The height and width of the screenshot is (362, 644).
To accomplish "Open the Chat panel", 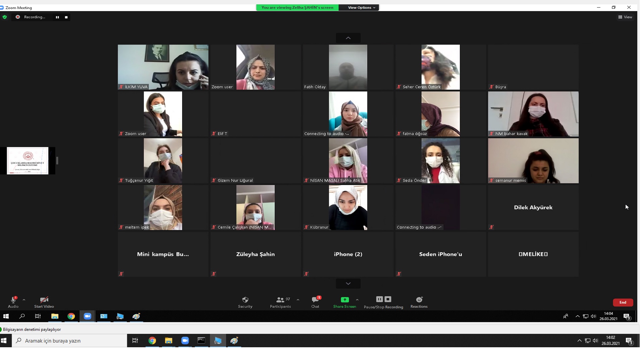I will tap(315, 300).
